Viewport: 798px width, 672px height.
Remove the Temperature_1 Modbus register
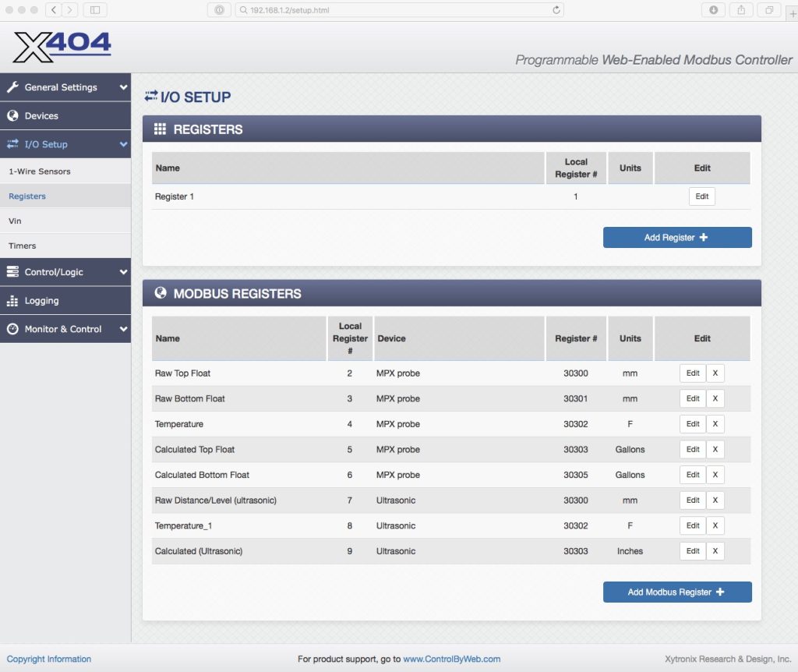[715, 525]
